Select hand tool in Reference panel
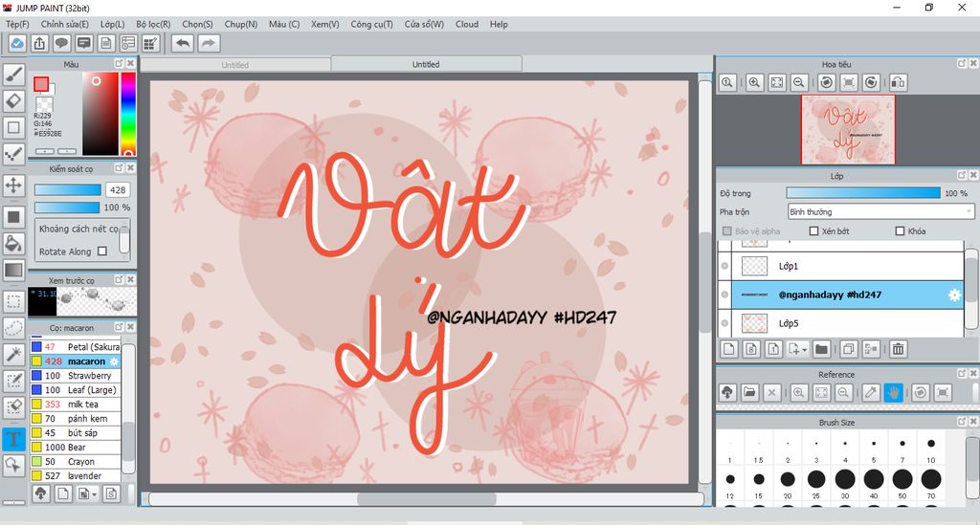This screenshot has width=980, height=525. (x=893, y=393)
